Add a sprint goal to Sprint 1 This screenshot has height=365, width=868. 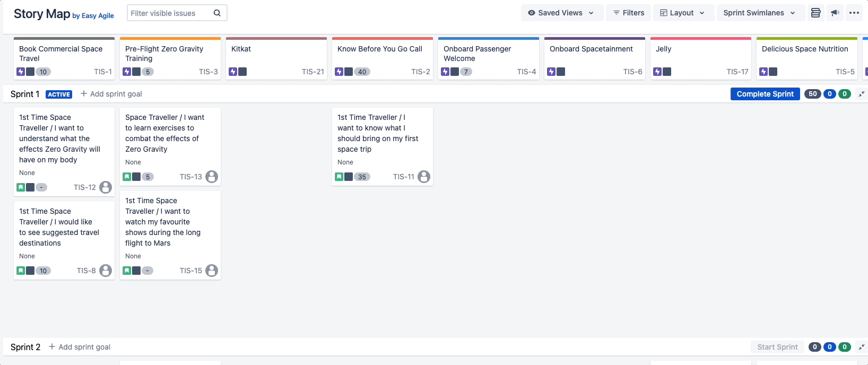click(x=111, y=94)
